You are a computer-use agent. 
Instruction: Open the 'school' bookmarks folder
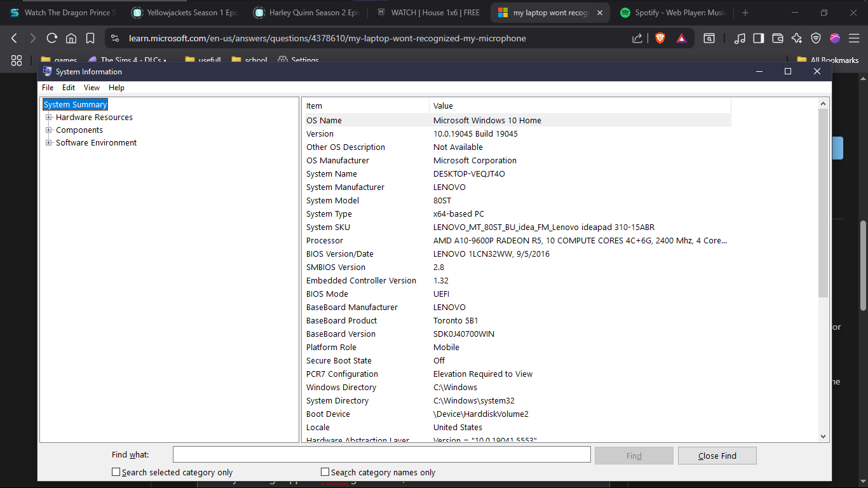click(x=249, y=60)
